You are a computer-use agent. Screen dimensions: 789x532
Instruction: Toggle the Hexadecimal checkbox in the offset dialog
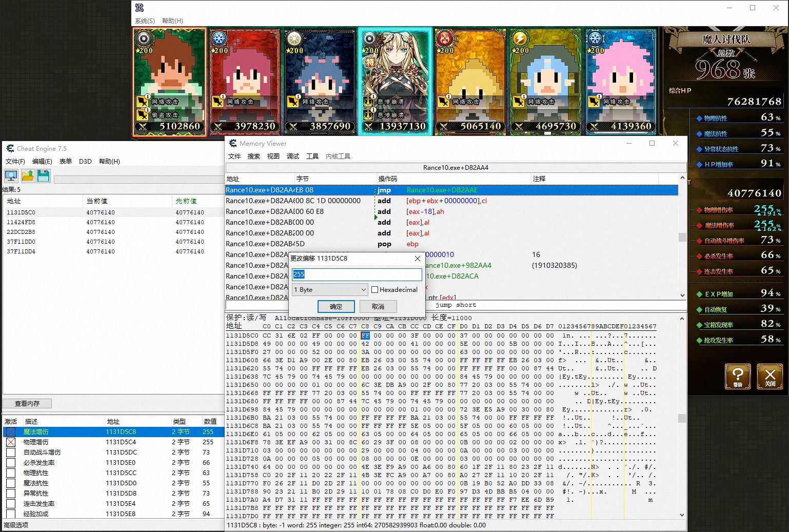(x=374, y=289)
